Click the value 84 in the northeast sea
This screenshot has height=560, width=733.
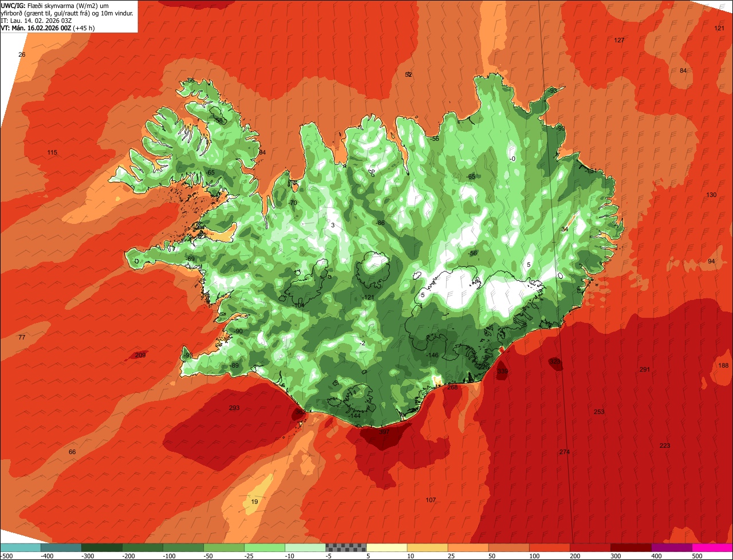point(683,70)
